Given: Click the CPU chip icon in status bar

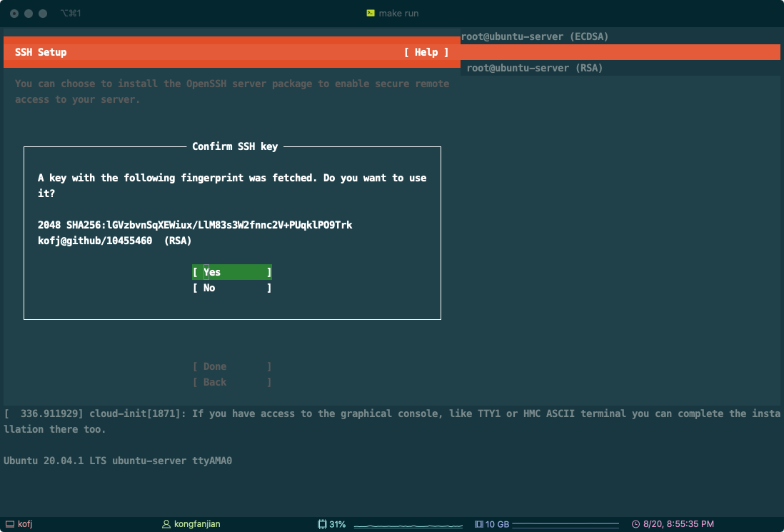Looking at the screenshot, I should coord(322,524).
